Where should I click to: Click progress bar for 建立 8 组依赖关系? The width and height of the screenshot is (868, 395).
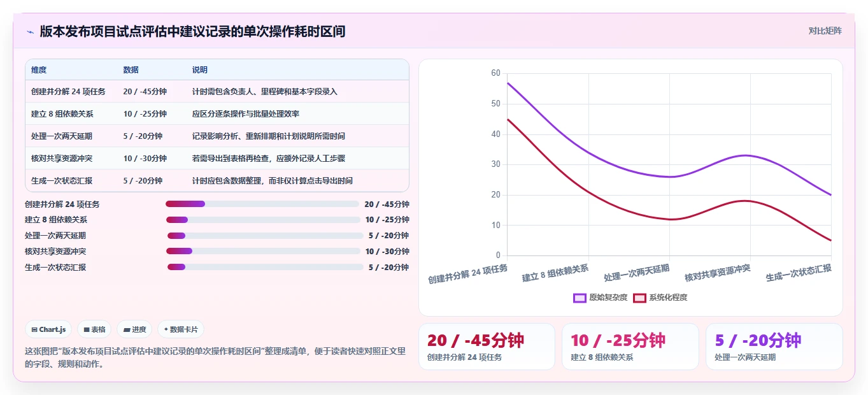[263, 220]
